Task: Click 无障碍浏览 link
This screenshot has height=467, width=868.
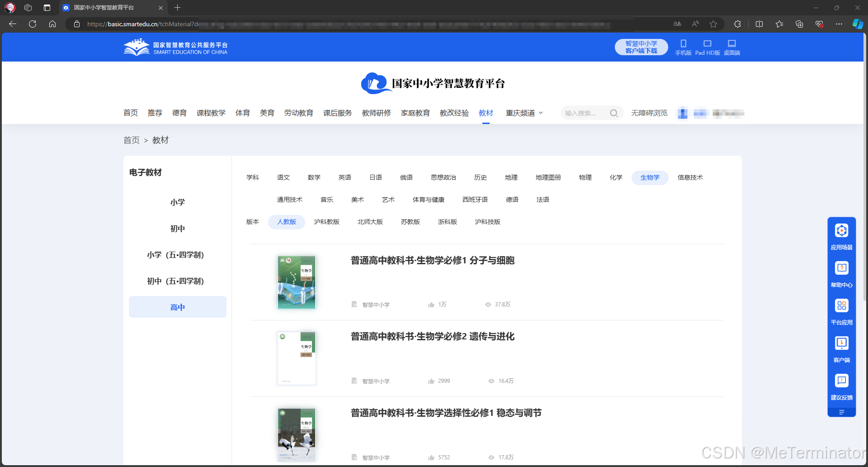Action: tap(649, 113)
